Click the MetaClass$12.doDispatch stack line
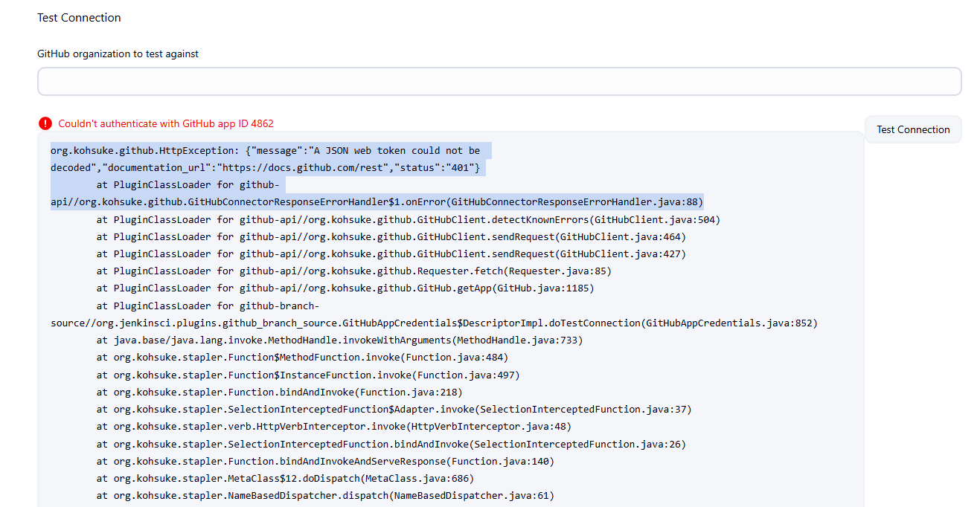The image size is (980, 507). click(285, 478)
